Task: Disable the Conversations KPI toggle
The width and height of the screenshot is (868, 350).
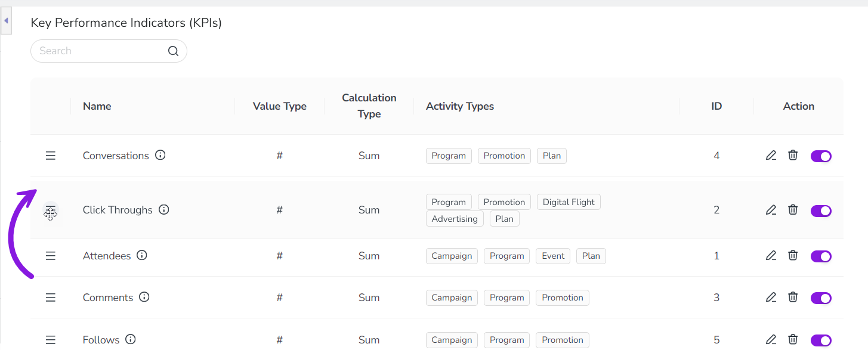Action: [821, 156]
